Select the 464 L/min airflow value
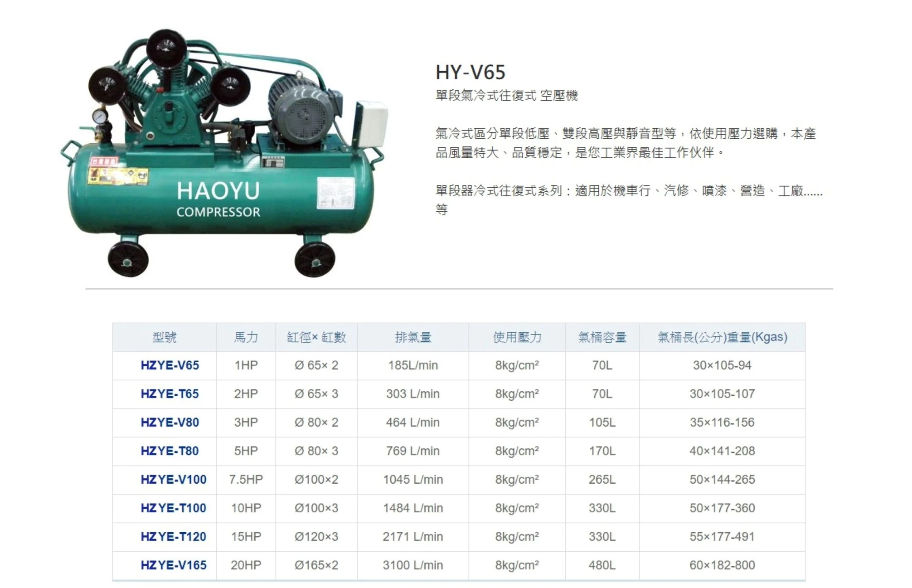The image size is (912, 588). click(x=412, y=423)
